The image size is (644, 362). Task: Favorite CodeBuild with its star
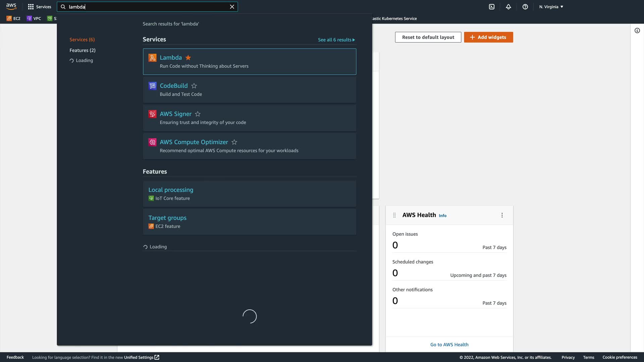pyautogui.click(x=194, y=86)
